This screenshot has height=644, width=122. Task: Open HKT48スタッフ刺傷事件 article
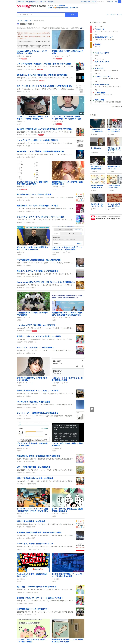[33, 402]
